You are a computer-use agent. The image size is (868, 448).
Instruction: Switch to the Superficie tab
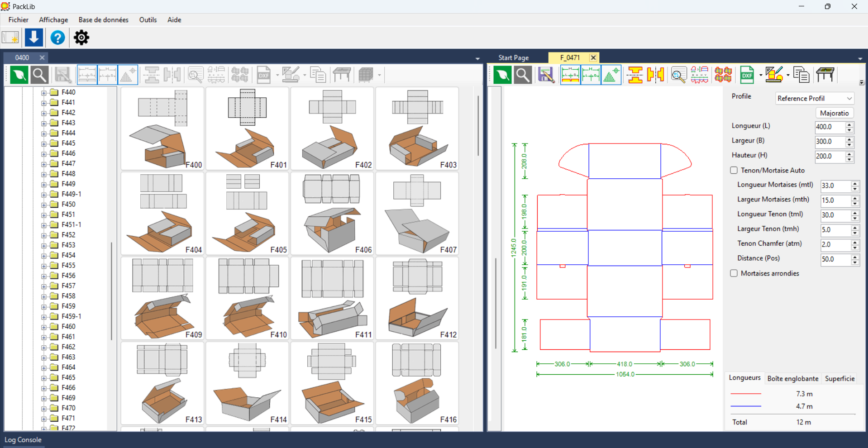pyautogui.click(x=840, y=378)
